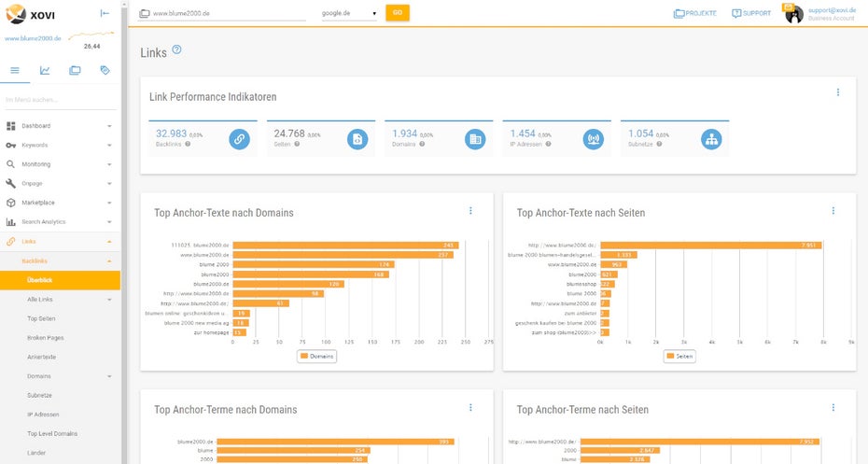
Task: Click support@xovi.de account link
Action: (831, 10)
